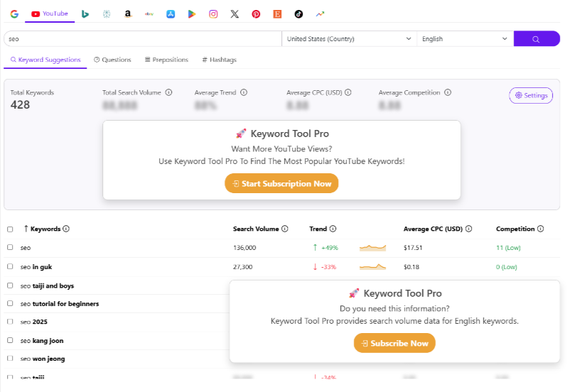Open the eBay keyword source
The width and height of the screenshot is (572, 392).
click(149, 14)
